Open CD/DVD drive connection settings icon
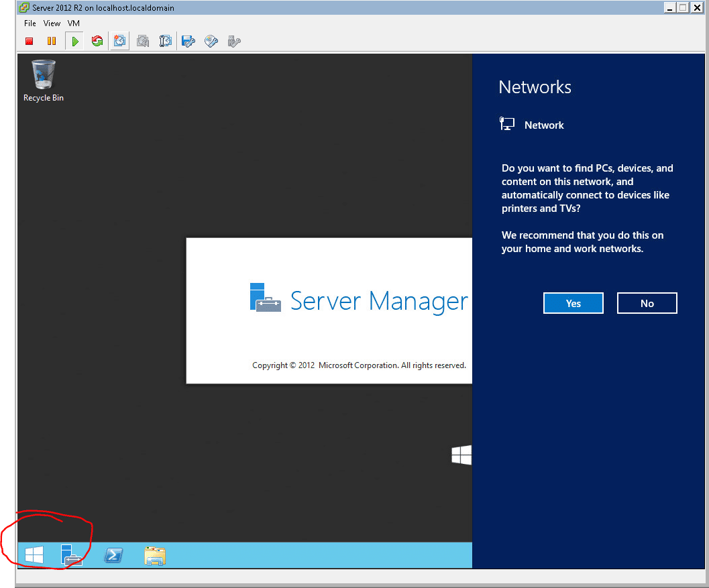The width and height of the screenshot is (709, 588). coord(211,42)
